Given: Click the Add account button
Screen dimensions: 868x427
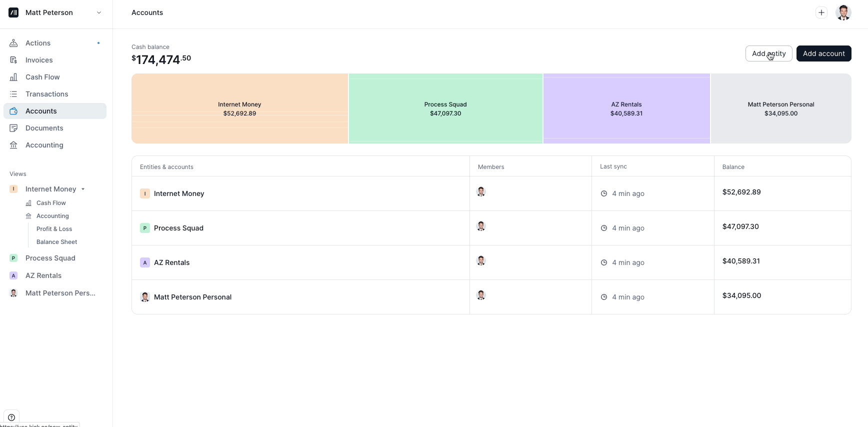Looking at the screenshot, I should [823, 53].
